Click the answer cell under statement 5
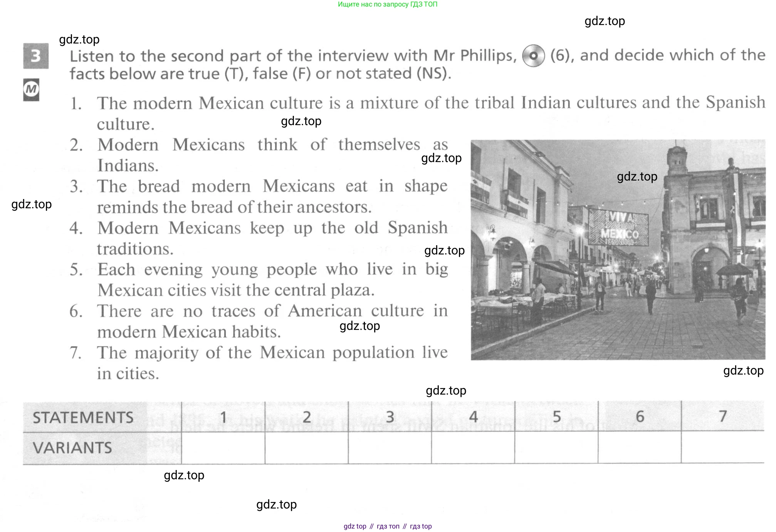The image size is (776, 532). pos(556,448)
